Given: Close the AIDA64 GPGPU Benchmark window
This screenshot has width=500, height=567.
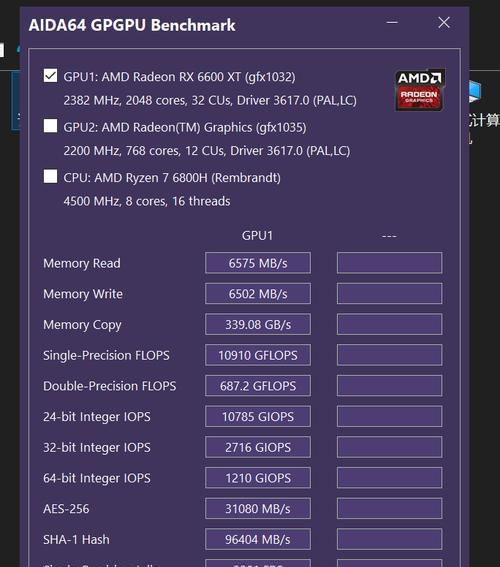Looking at the screenshot, I should pyautogui.click(x=444, y=23).
